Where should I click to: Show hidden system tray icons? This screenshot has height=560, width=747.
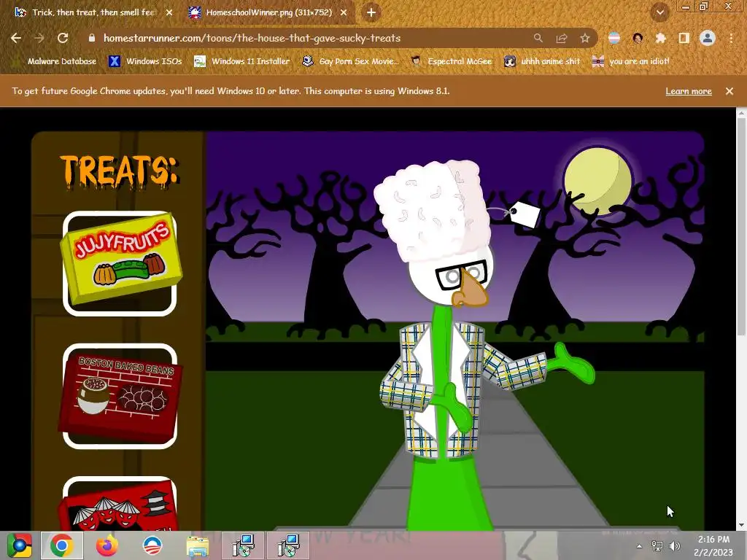pos(639,546)
